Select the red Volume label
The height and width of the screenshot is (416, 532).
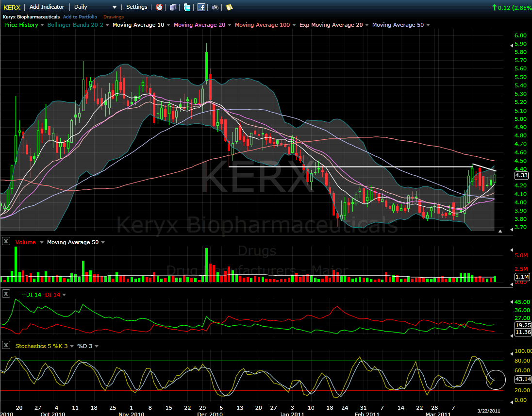pos(25,242)
